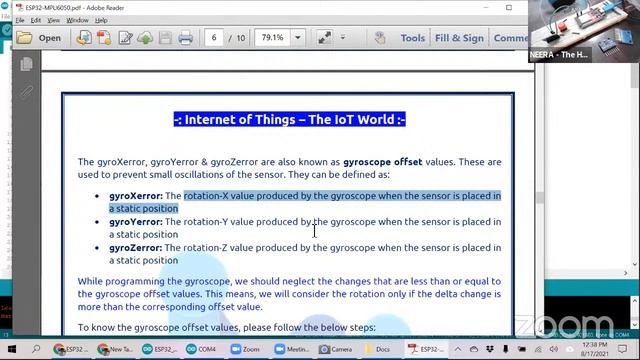
Task: Switch to Zoom taskbar item
Action: [x=245, y=349]
